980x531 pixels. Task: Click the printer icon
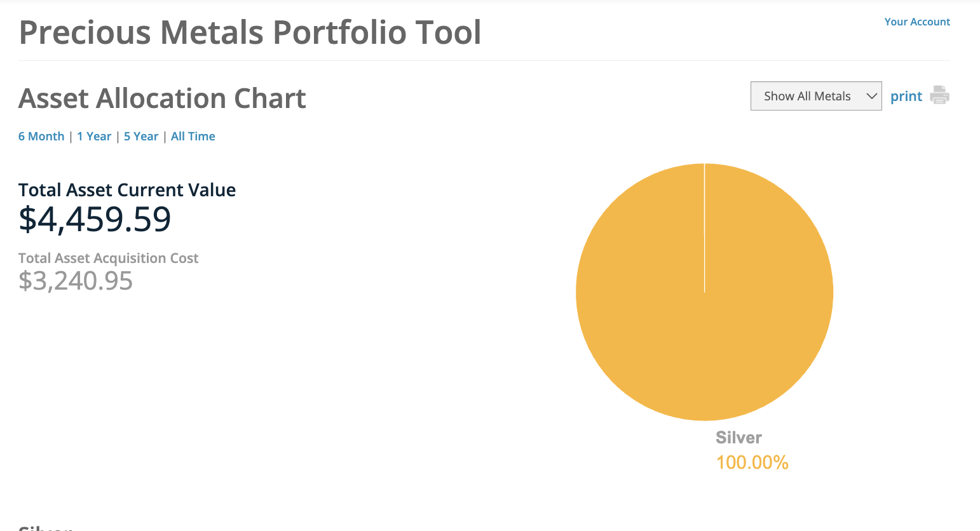click(939, 95)
